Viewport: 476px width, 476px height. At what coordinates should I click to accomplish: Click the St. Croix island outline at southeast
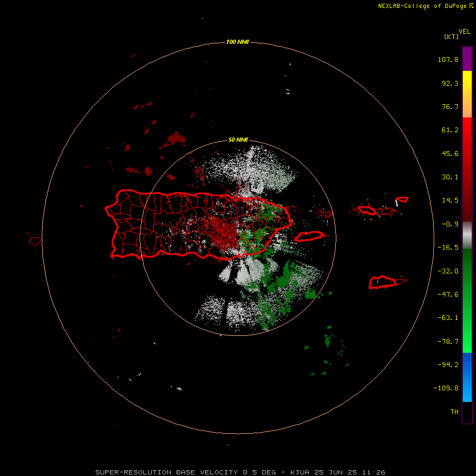(384, 282)
